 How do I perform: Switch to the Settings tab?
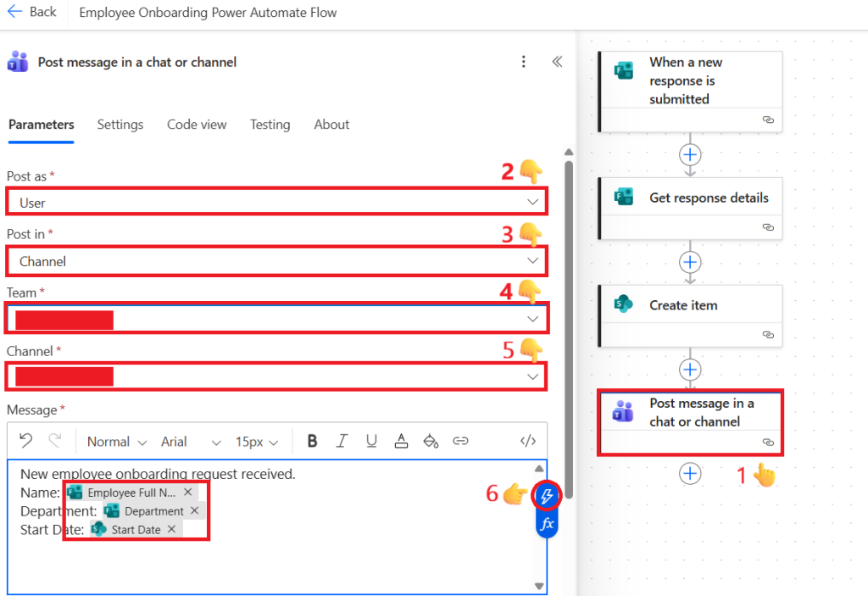(x=120, y=125)
